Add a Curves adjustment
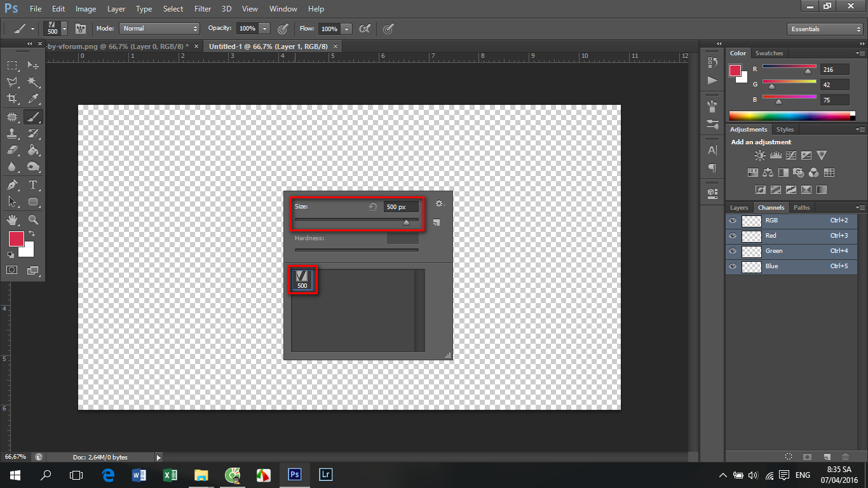The height and width of the screenshot is (488, 868). 791,155
